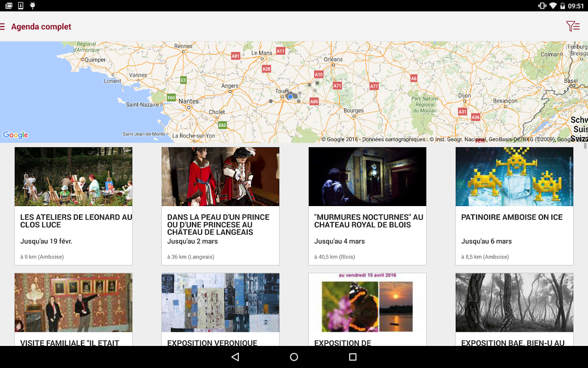Open the costumed prince and princess thumbnail
Viewport: 588px width, 368px height.
click(220, 177)
